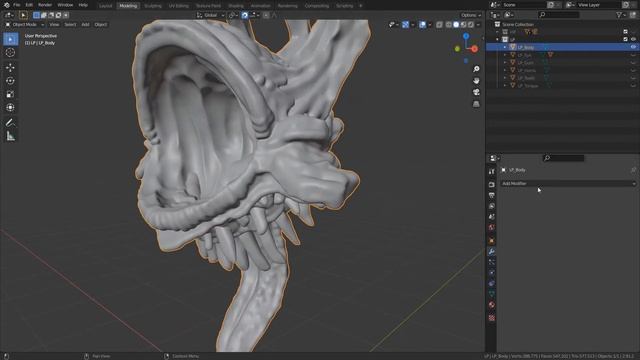Open the Add Modifier dropdown
The width and height of the screenshot is (640, 360).
point(568,184)
